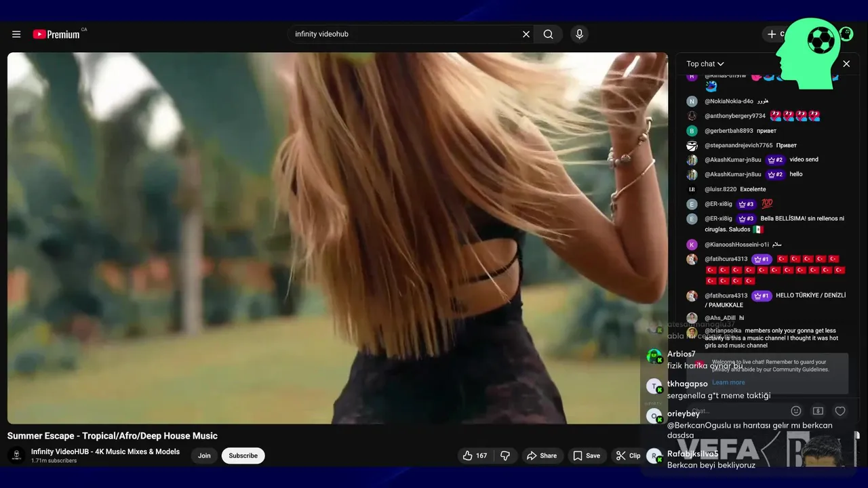Screen dimensions: 868x488
Task: Click 'HELLO TÜRKİYE / DENİZLİ' message
Action: tap(775, 300)
